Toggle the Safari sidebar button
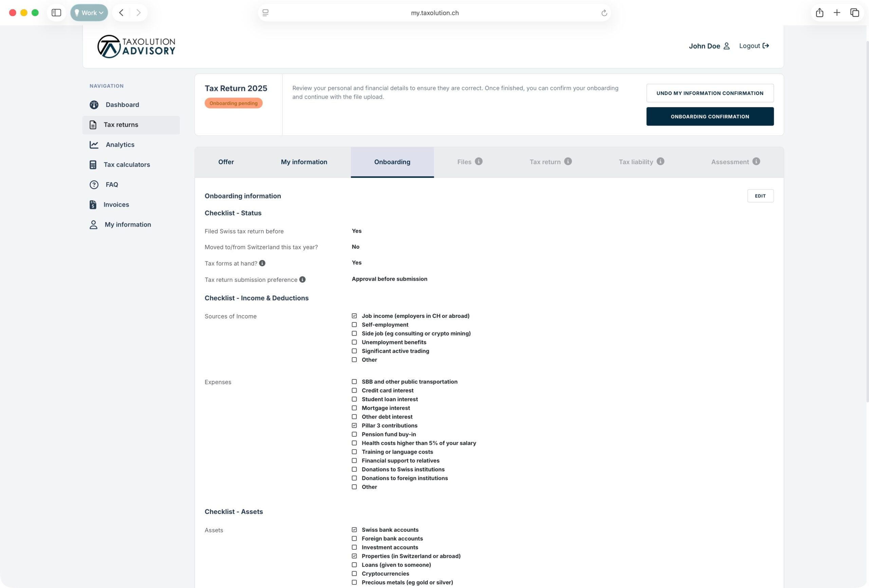This screenshot has width=869, height=588. [x=56, y=13]
